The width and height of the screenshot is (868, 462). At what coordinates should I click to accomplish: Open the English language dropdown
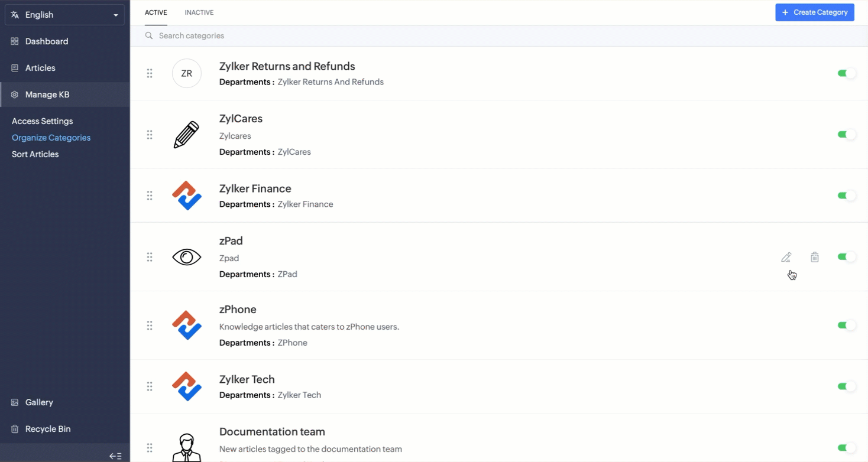(x=65, y=15)
